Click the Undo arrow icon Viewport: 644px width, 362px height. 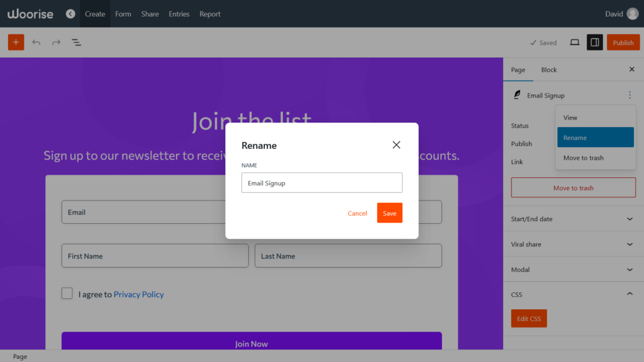point(36,42)
